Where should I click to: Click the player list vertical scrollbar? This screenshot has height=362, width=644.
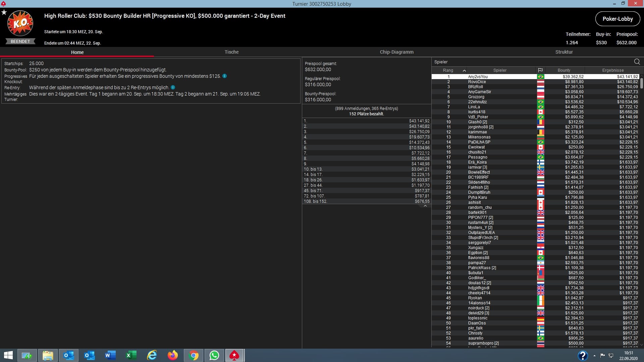(641, 83)
